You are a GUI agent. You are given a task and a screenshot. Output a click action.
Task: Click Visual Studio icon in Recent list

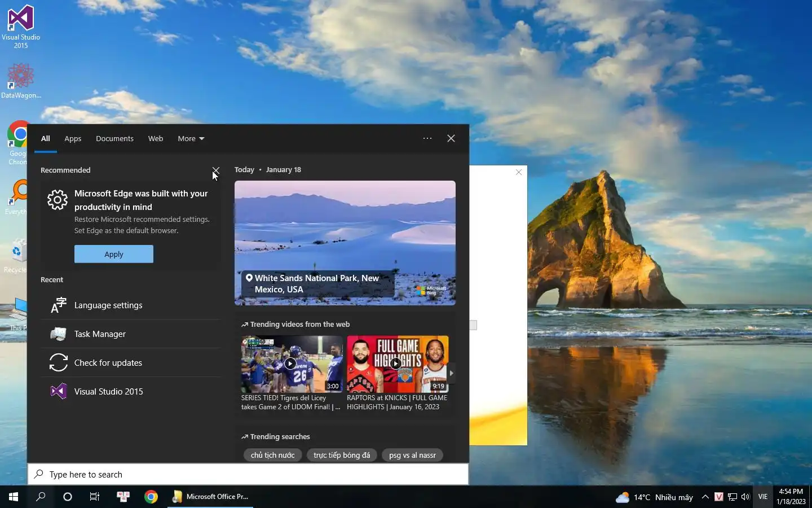(x=58, y=392)
